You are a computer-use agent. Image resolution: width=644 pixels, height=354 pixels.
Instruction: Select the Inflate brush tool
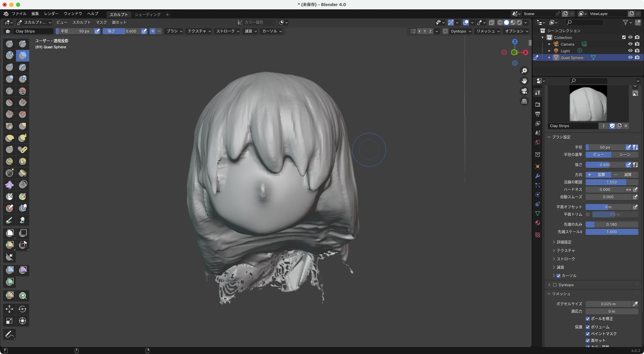coord(9,79)
